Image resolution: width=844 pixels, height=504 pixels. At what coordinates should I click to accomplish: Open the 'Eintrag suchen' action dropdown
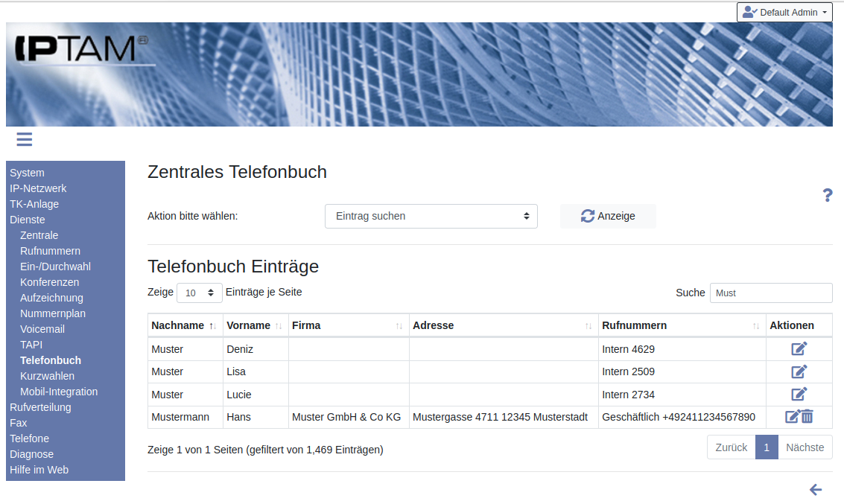431,216
